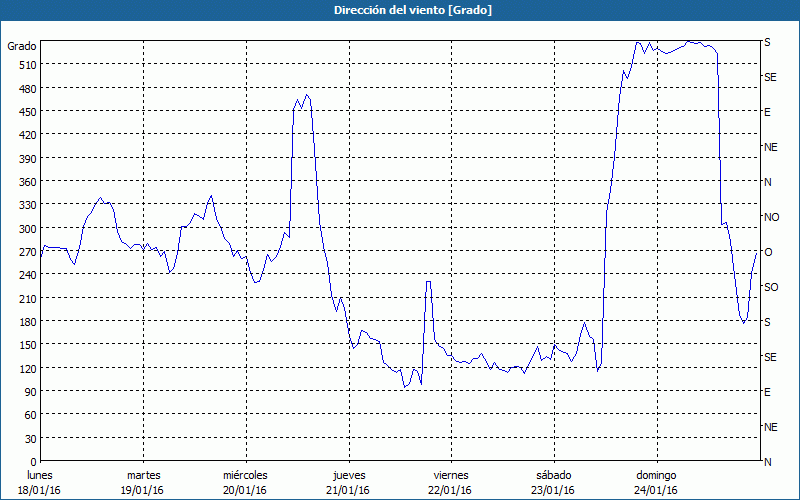Select the 'martes 19/01/16' date label
Viewport: 800px width, 500px height.
pos(143,482)
